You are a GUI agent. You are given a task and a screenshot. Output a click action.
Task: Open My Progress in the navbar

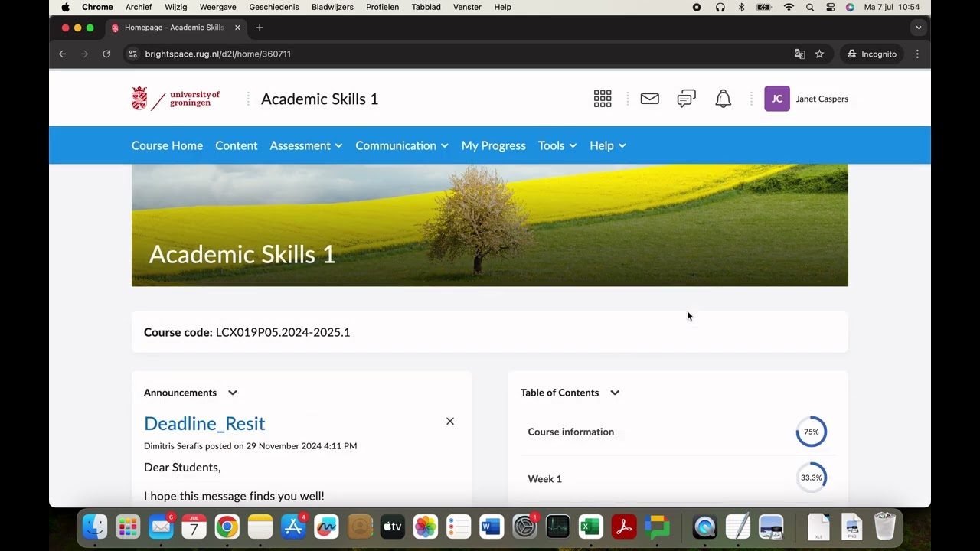pos(493,145)
